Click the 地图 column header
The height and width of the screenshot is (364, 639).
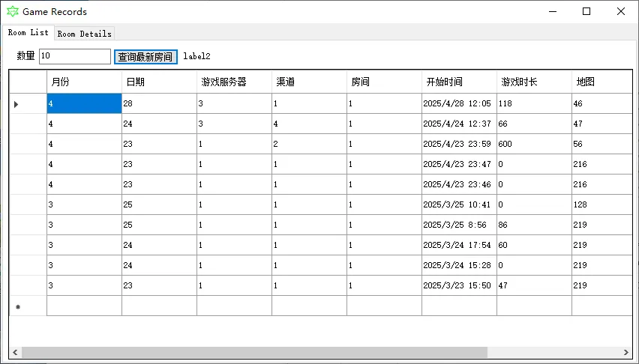(x=600, y=82)
